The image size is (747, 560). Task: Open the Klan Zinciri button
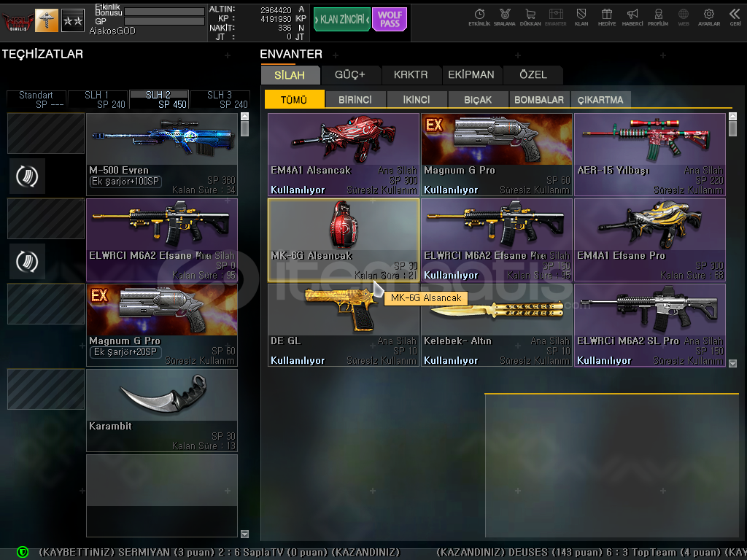point(342,20)
